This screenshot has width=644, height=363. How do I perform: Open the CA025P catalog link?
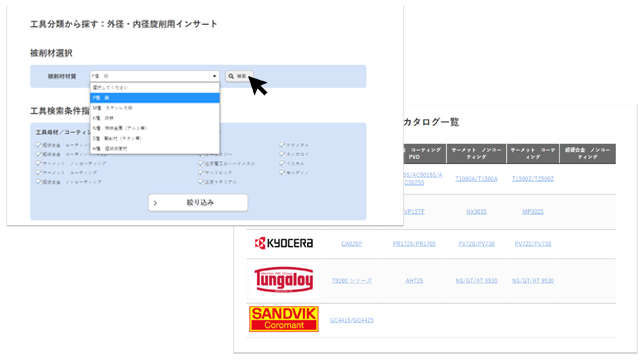click(352, 244)
